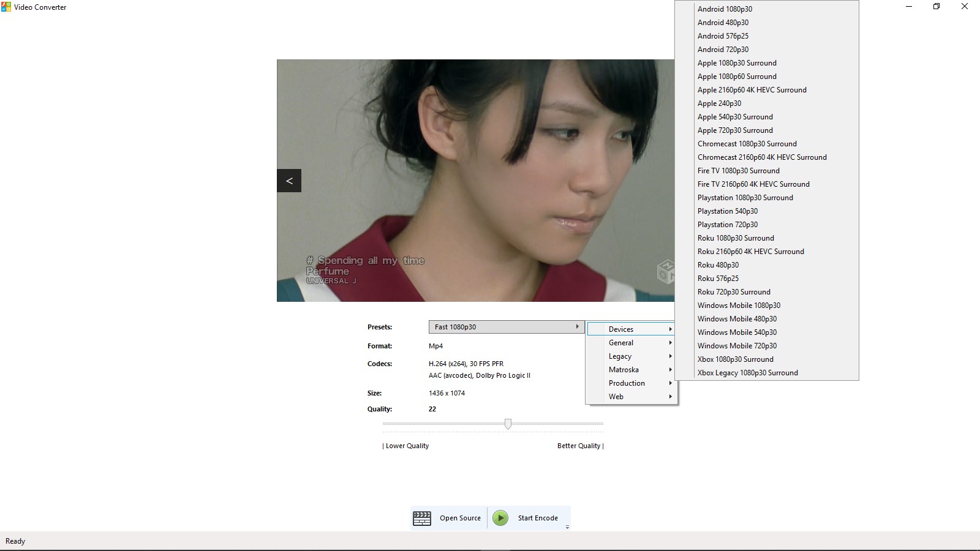980x551 pixels.
Task: Select Xbox Legacy 1080p30 Surround preset
Action: pos(767,373)
